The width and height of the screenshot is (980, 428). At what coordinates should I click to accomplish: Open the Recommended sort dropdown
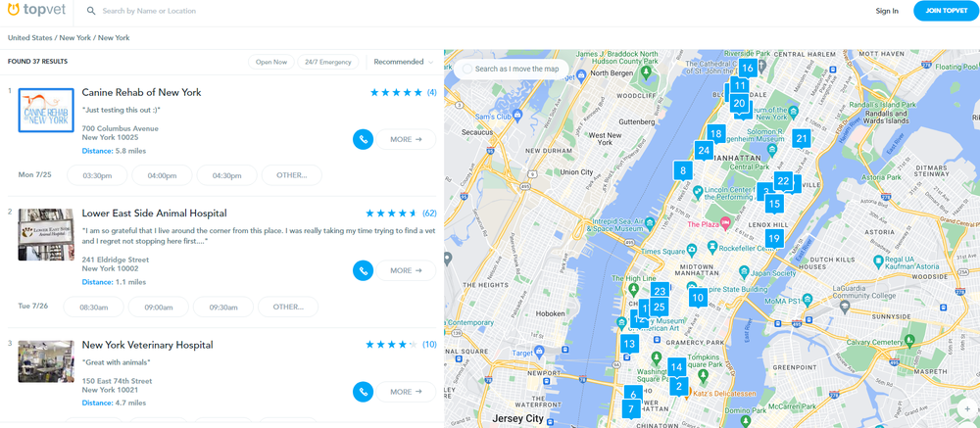point(403,62)
